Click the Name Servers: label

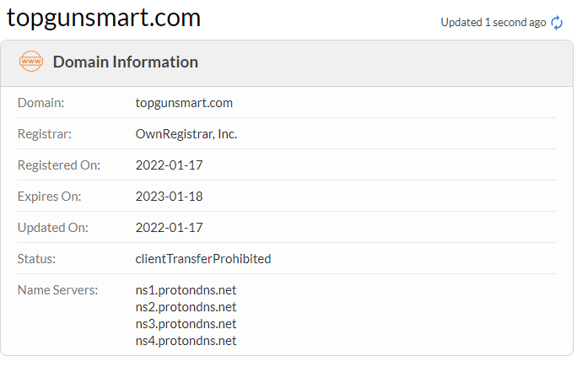[57, 289]
